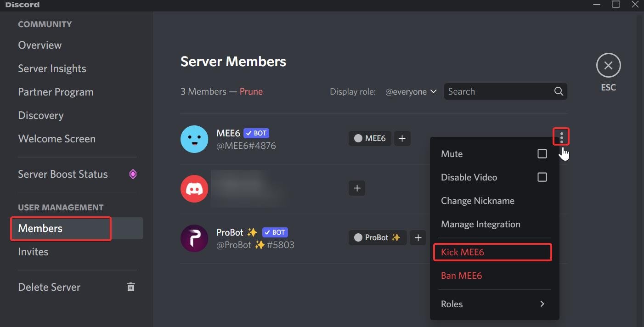This screenshot has width=644, height=327.
Task: Click the Server Members heading
Action: [x=233, y=62]
